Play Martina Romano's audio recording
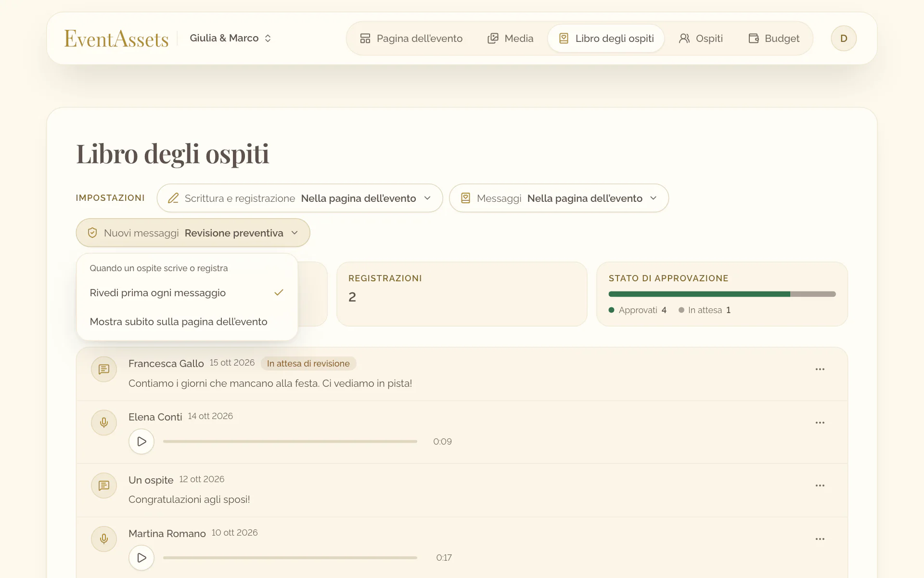The image size is (924, 578). [x=141, y=557]
